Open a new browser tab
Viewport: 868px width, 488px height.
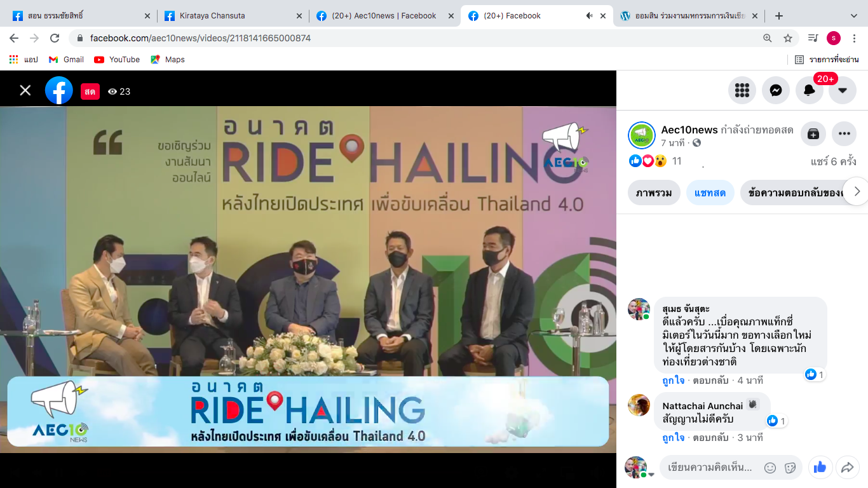tap(779, 16)
